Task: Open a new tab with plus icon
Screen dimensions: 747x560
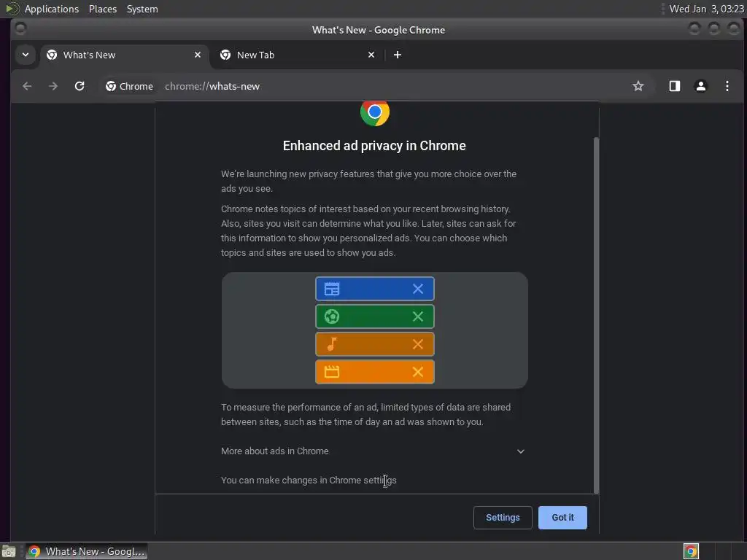Action: 398,55
